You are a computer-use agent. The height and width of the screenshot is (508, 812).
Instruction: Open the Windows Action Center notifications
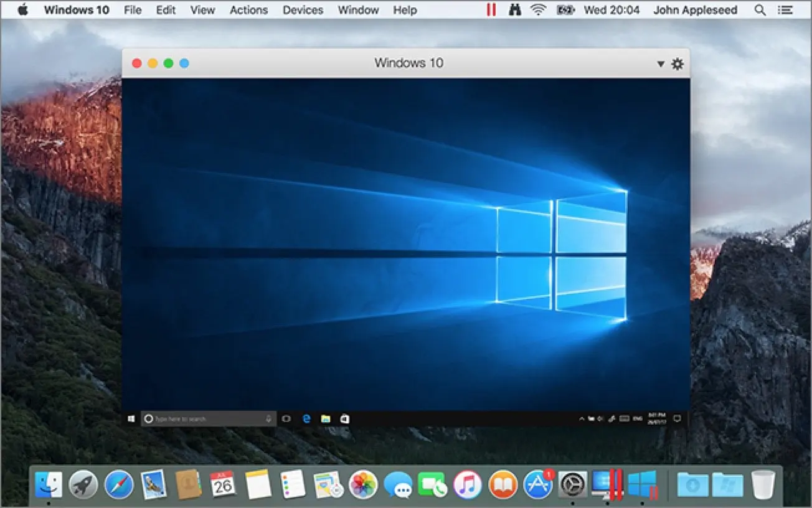click(677, 419)
